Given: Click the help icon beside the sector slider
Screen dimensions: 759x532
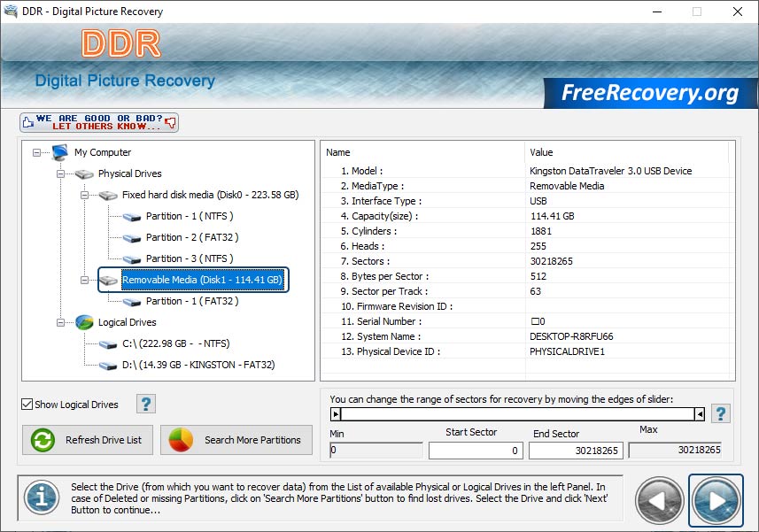Looking at the screenshot, I should [720, 413].
